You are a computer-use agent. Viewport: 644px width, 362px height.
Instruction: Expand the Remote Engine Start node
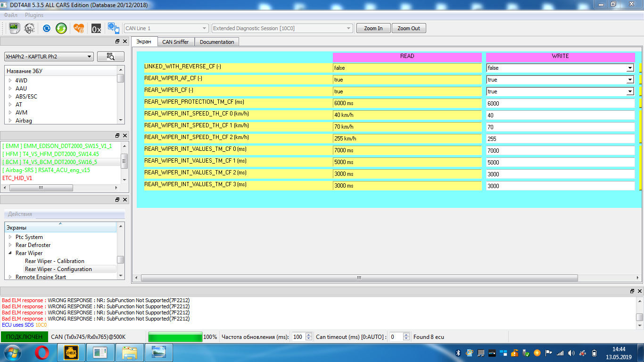(10, 277)
